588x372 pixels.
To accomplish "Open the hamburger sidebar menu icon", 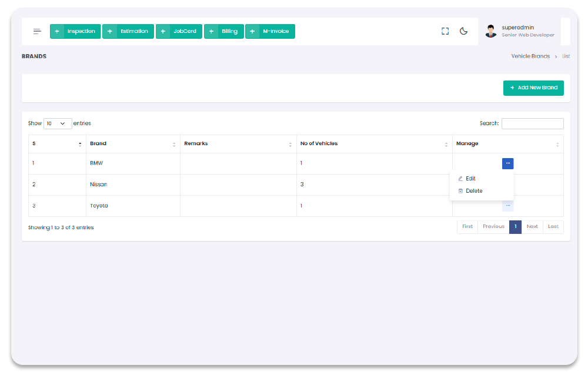I will 37,32.
